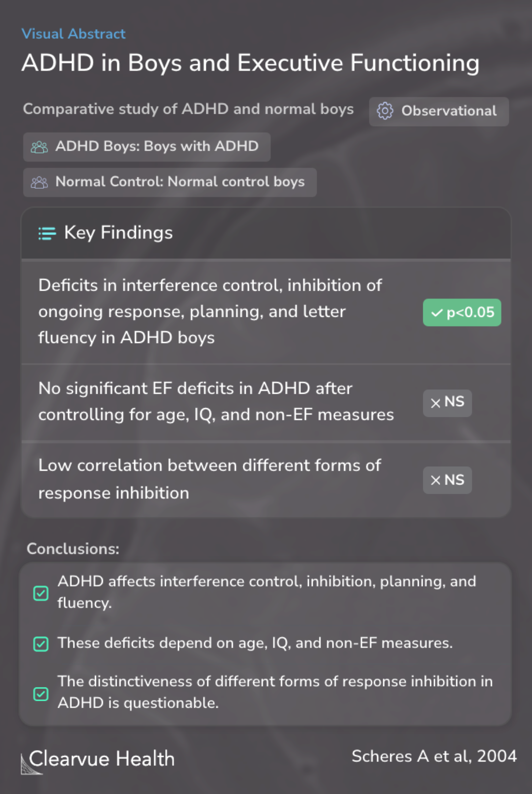Click the Visual Abstract link
This screenshot has width=532, height=794.
[73, 34]
